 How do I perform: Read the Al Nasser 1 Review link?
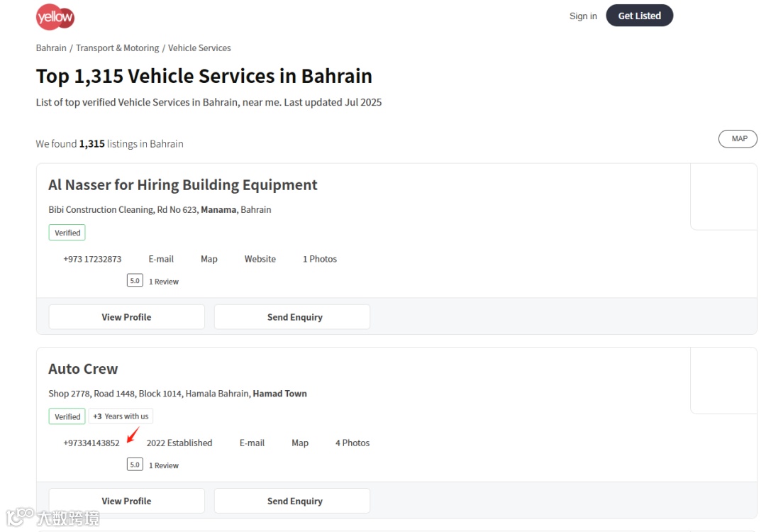(x=163, y=282)
